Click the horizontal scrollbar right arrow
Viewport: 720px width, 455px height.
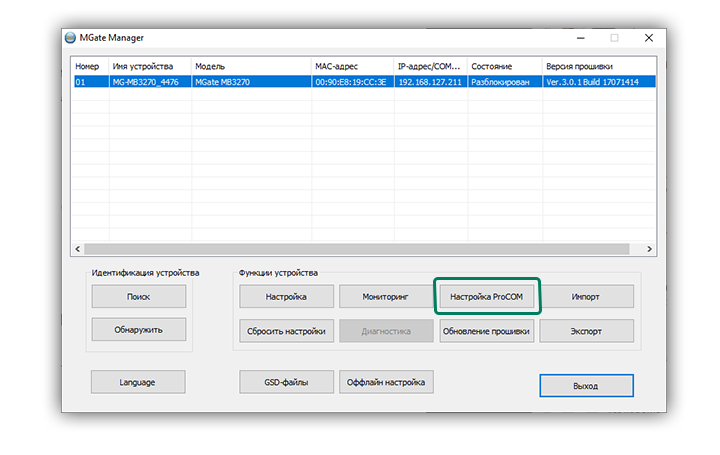point(650,249)
